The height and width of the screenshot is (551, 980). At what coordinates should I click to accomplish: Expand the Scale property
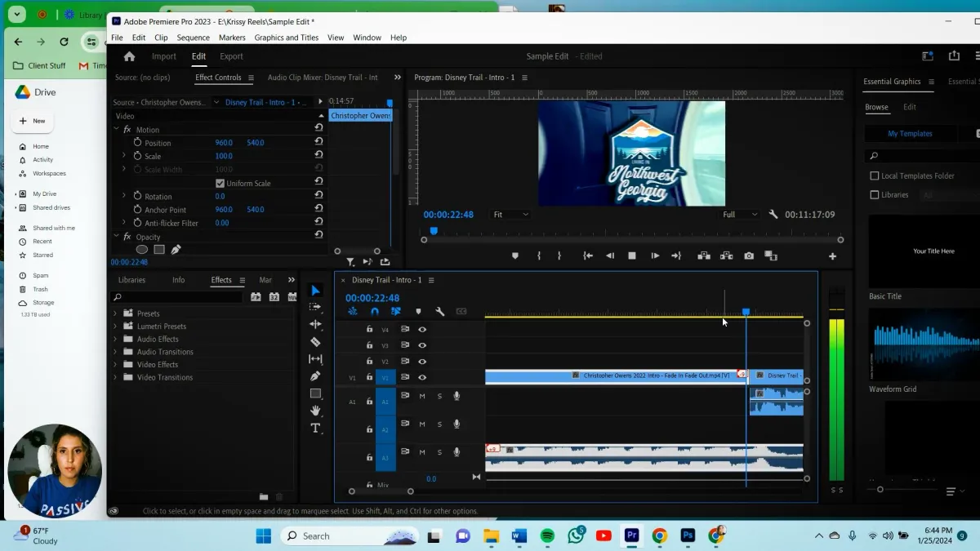pyautogui.click(x=124, y=156)
